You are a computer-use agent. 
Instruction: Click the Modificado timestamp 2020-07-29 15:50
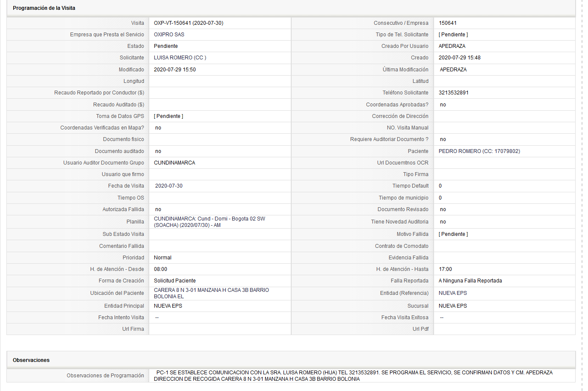175,70
